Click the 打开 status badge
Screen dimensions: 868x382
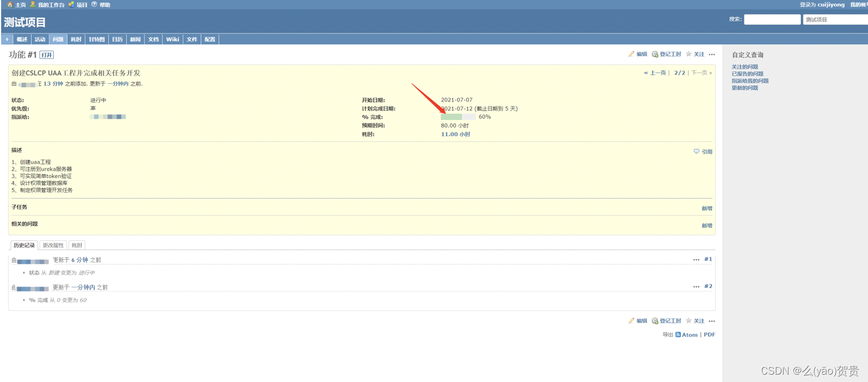(x=46, y=55)
